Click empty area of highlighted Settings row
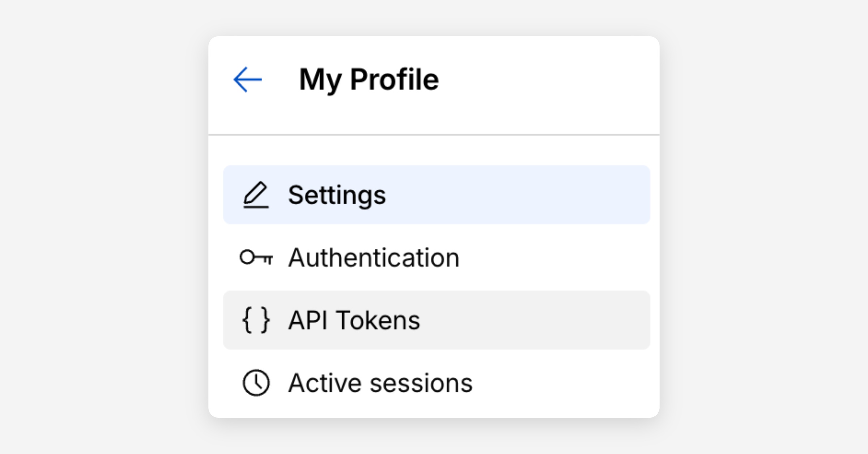Viewport: 868px width, 454px height. tap(524, 195)
